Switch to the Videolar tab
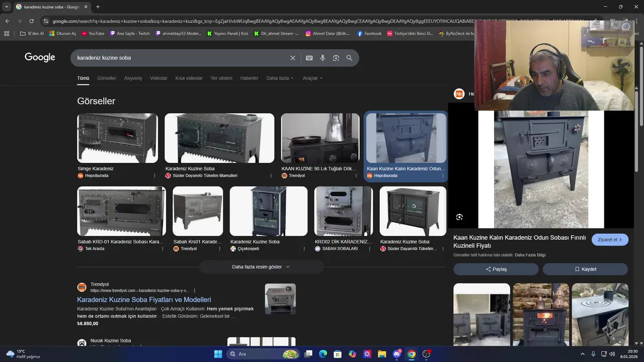The width and height of the screenshot is (644, 362). [x=158, y=78]
